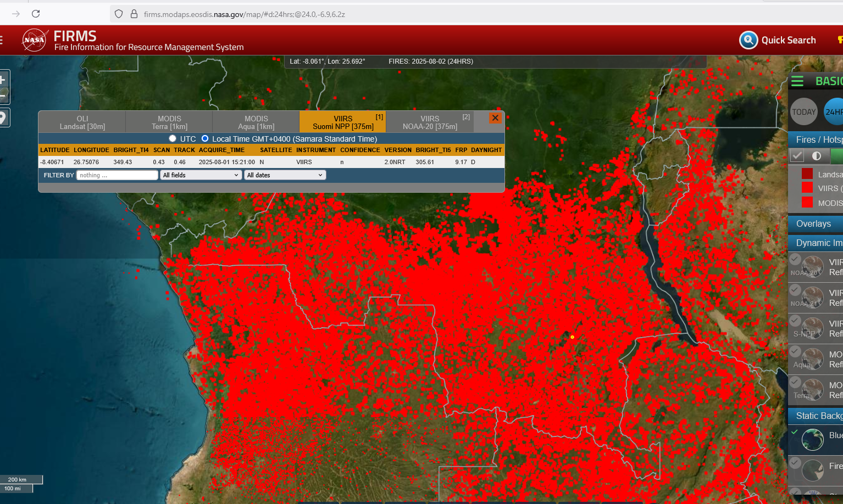Enable the NOAA-20 imagery layer checkmark
Image resolution: width=843 pixels, height=504 pixels.
[x=795, y=259]
